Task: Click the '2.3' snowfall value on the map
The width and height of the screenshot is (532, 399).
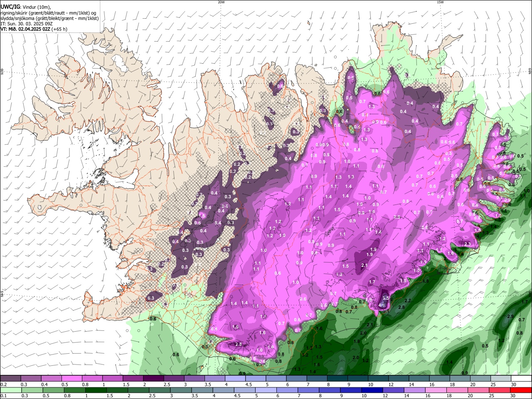Action: point(467,244)
